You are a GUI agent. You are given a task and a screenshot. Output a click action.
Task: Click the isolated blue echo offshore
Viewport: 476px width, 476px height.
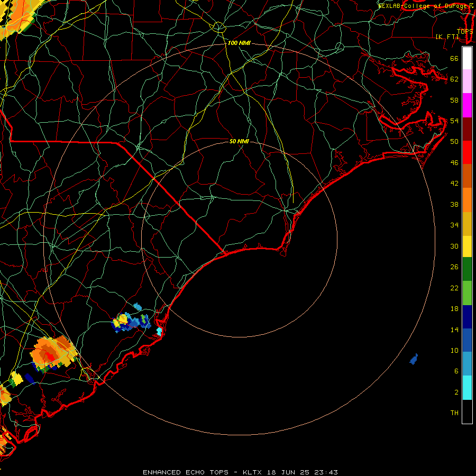point(414,360)
